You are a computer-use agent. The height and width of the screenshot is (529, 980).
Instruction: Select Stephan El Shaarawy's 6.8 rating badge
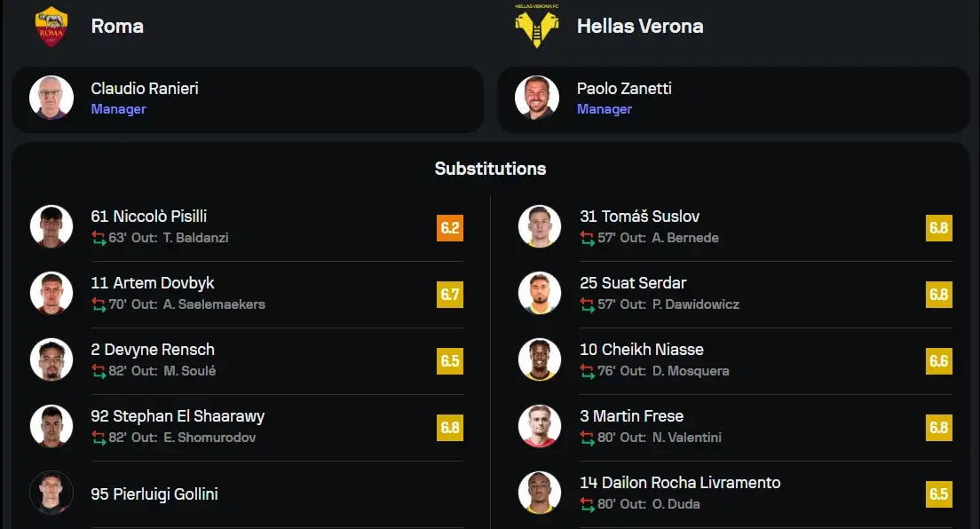click(x=450, y=428)
